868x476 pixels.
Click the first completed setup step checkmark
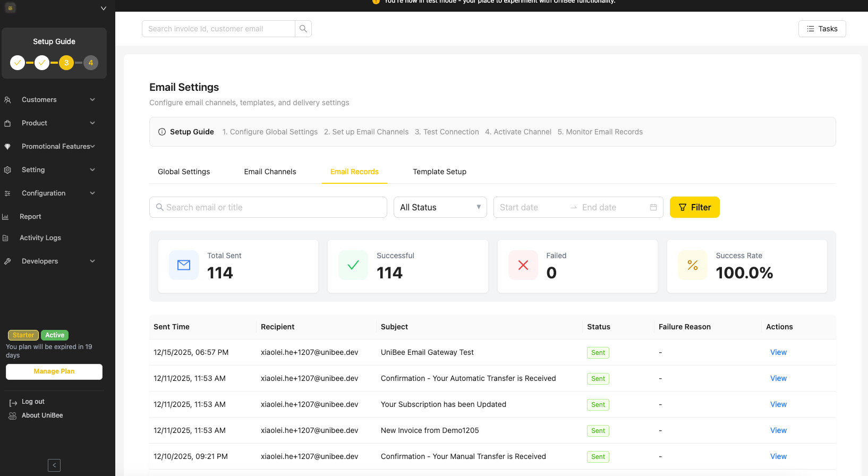(18, 63)
